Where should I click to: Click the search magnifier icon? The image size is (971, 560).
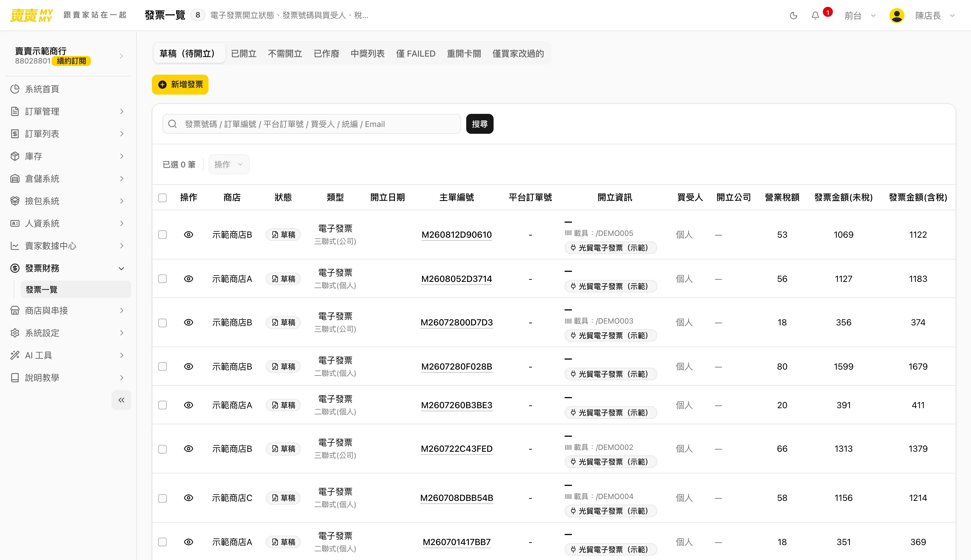[172, 124]
